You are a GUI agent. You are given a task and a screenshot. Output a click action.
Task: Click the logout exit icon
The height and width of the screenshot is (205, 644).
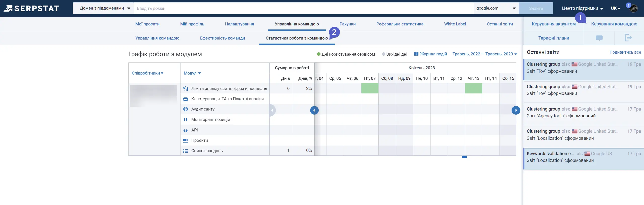point(628,38)
